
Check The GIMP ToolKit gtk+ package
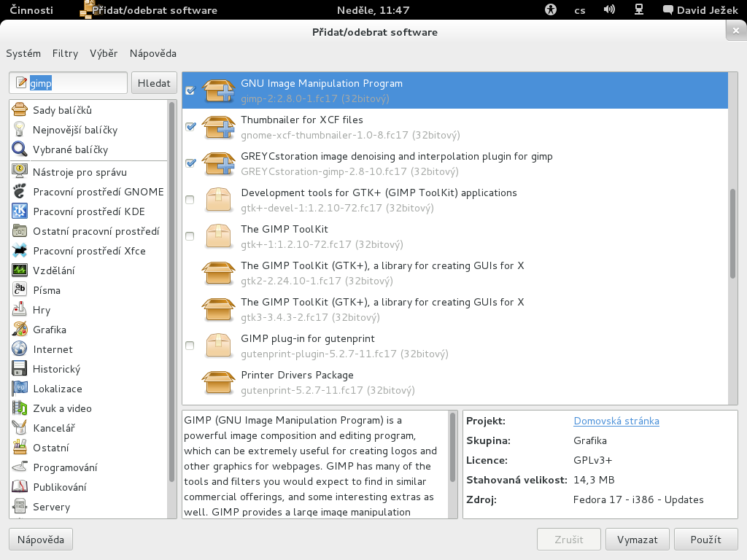click(190, 236)
